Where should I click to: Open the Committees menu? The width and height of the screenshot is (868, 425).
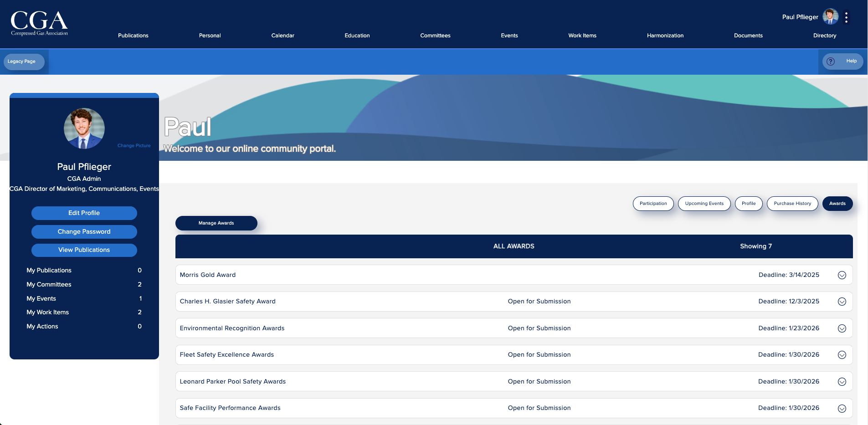point(435,36)
